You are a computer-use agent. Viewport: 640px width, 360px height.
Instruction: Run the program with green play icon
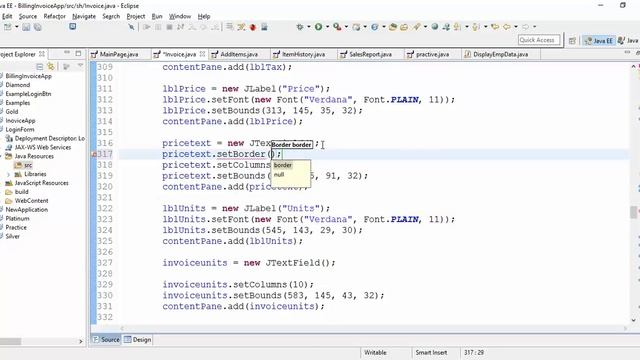318,27
